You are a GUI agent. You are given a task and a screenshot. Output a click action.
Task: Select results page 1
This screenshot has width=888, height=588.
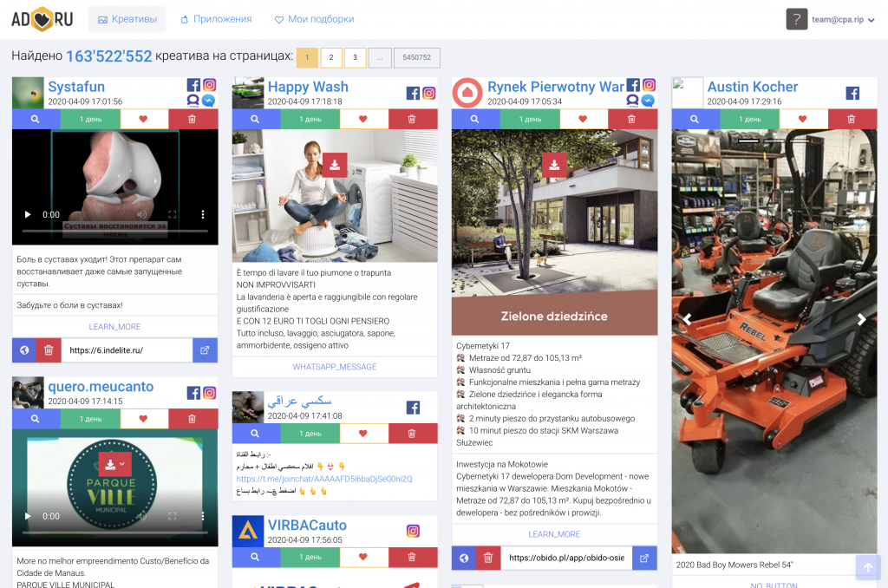(307, 57)
